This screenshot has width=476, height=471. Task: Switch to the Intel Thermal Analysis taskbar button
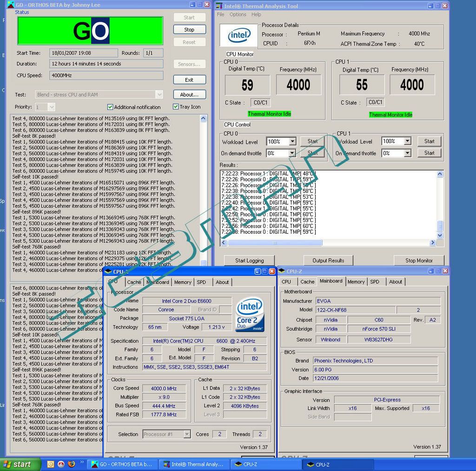pyautogui.click(x=195, y=464)
